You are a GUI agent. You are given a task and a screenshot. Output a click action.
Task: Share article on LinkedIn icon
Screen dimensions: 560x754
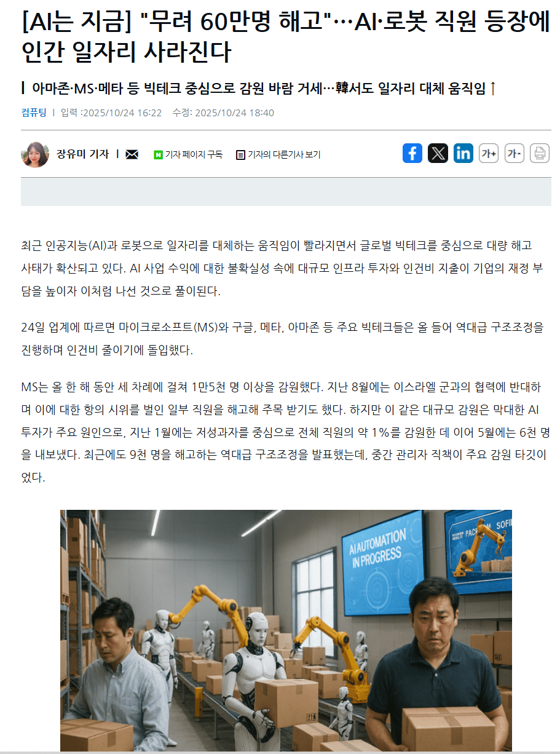(x=463, y=153)
